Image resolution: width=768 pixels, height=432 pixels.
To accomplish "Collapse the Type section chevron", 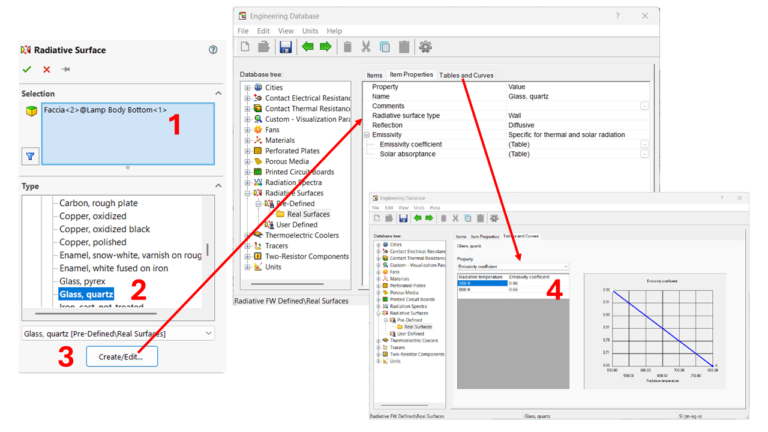I will coord(218,186).
